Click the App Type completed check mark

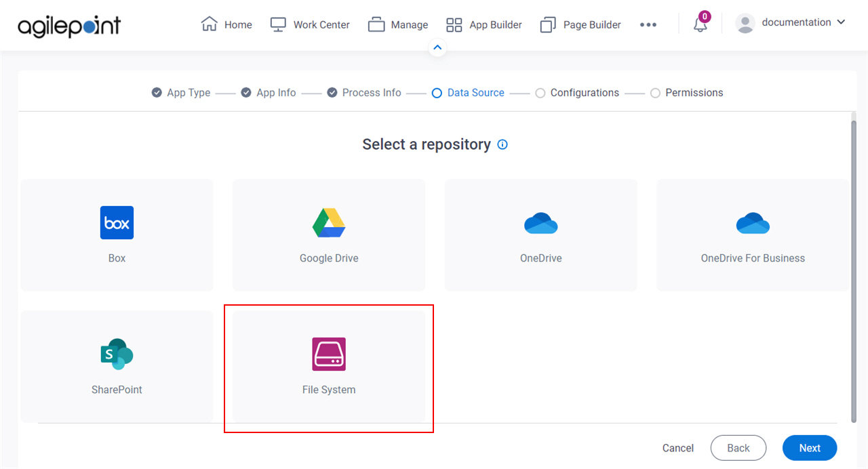[x=157, y=93]
